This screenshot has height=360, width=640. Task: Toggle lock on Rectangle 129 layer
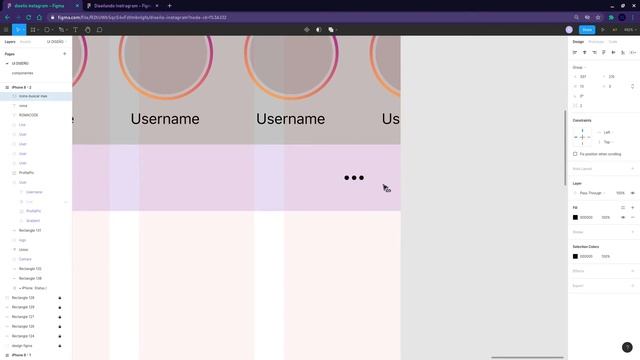[60, 307]
